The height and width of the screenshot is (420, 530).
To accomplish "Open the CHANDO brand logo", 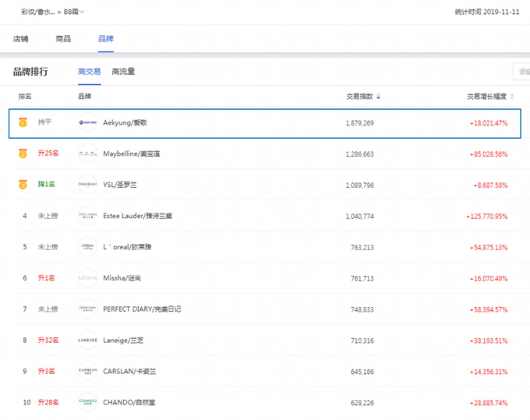I will tap(88, 402).
